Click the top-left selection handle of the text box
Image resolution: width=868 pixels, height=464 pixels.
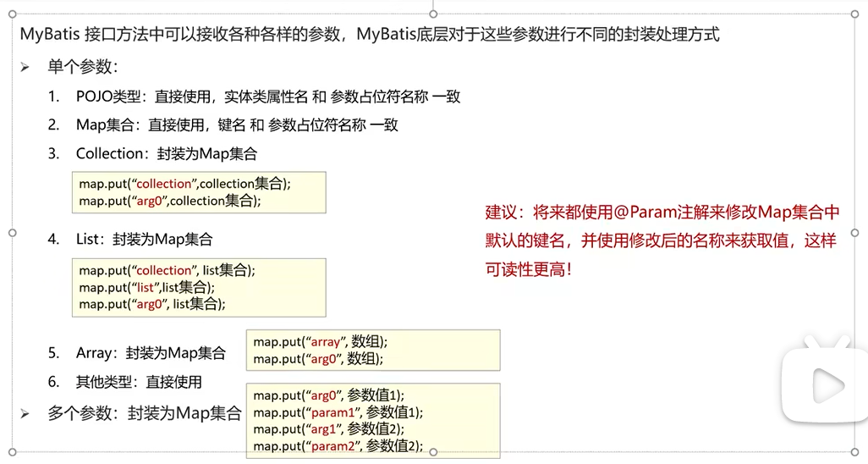(x=12, y=14)
